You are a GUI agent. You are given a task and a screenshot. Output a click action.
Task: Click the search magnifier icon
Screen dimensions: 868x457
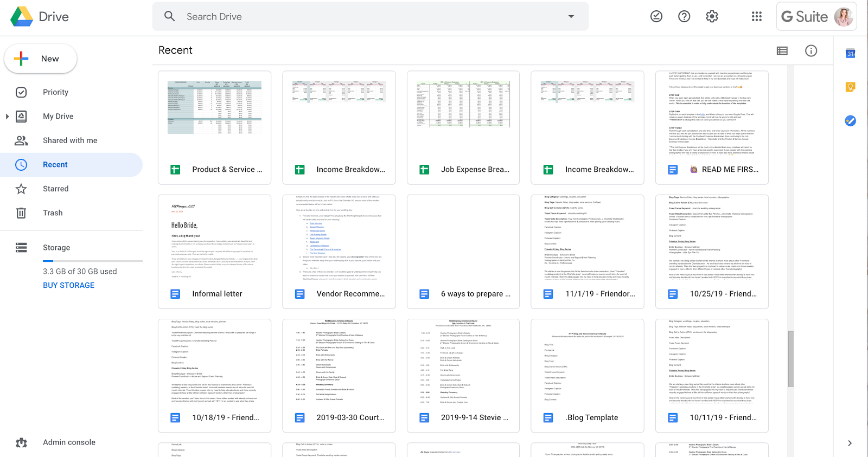(170, 16)
